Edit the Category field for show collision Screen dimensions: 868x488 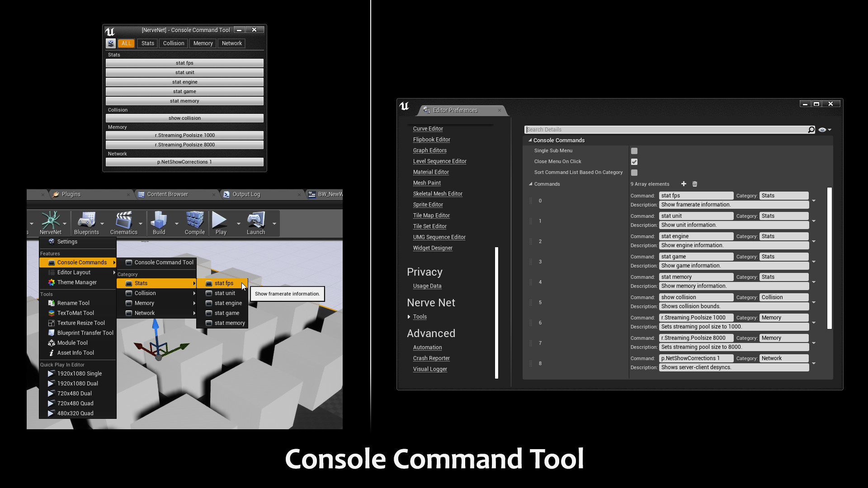tap(784, 297)
